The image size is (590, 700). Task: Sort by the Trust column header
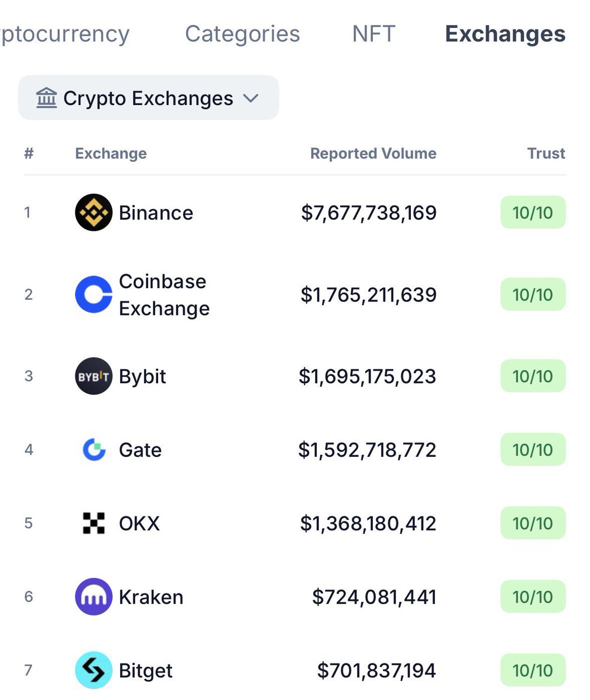point(546,153)
